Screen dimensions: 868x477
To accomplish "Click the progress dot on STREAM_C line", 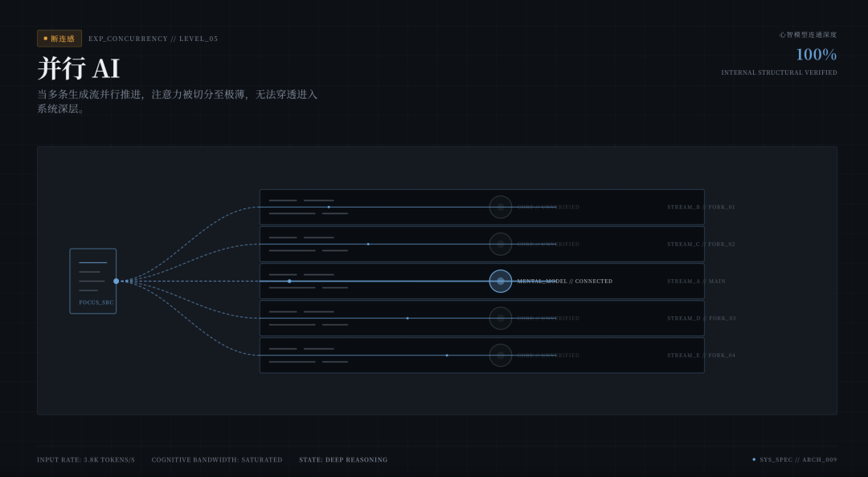I will [368, 245].
